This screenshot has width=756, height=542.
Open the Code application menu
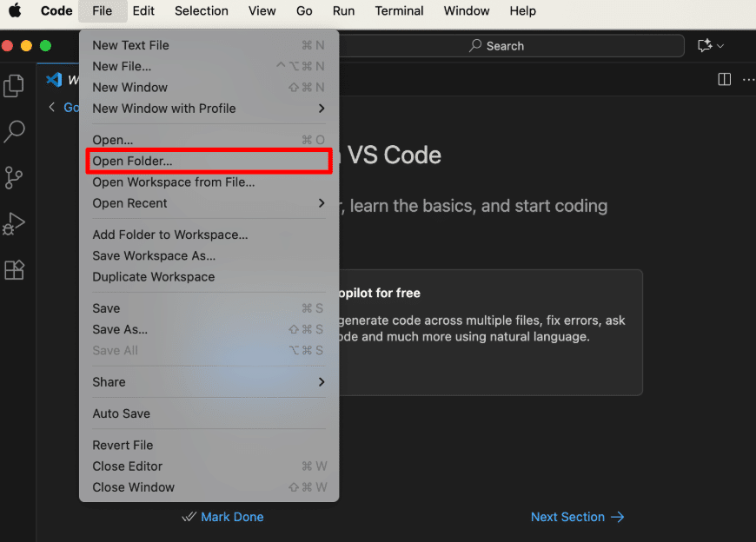click(56, 10)
